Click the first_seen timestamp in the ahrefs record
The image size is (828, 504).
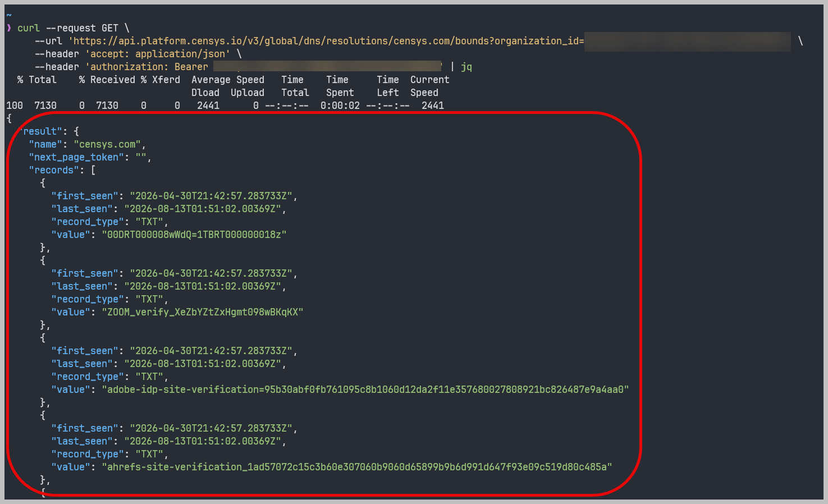(x=211, y=428)
